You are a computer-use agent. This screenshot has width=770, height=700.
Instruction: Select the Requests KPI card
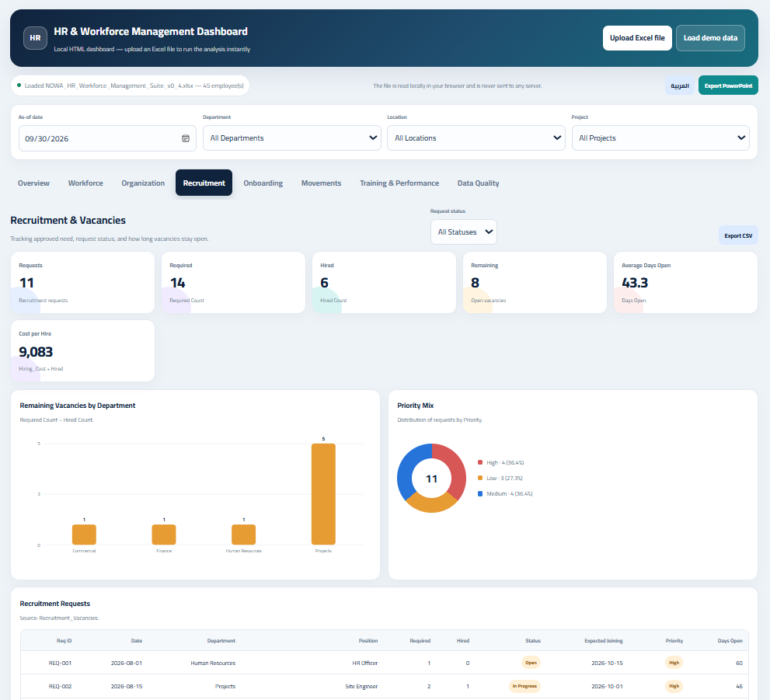click(82, 282)
